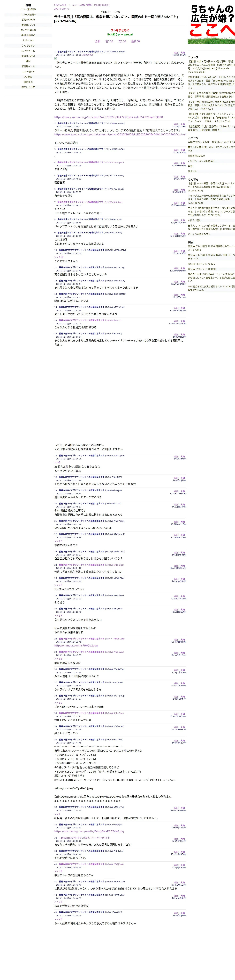
Task: Open 懐かしドラマ board link
Action: coord(28,87)
